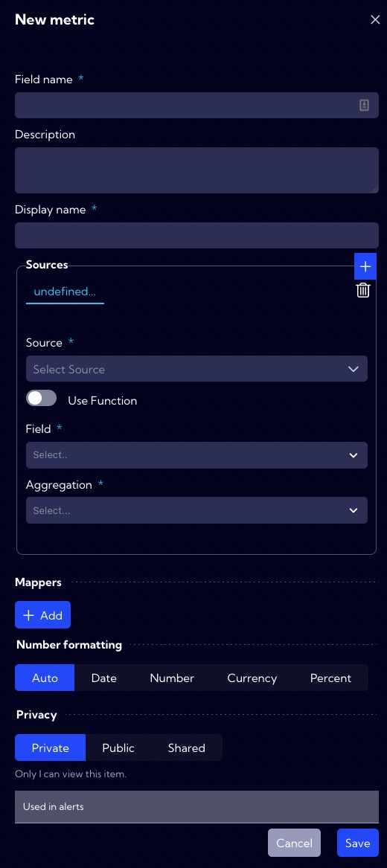Focus the Description text area

[196, 170]
